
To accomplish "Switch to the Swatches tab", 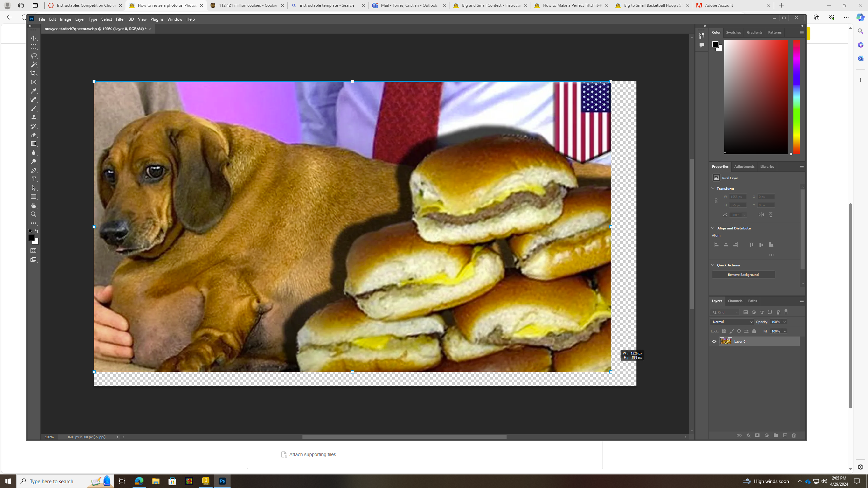I will tap(733, 32).
